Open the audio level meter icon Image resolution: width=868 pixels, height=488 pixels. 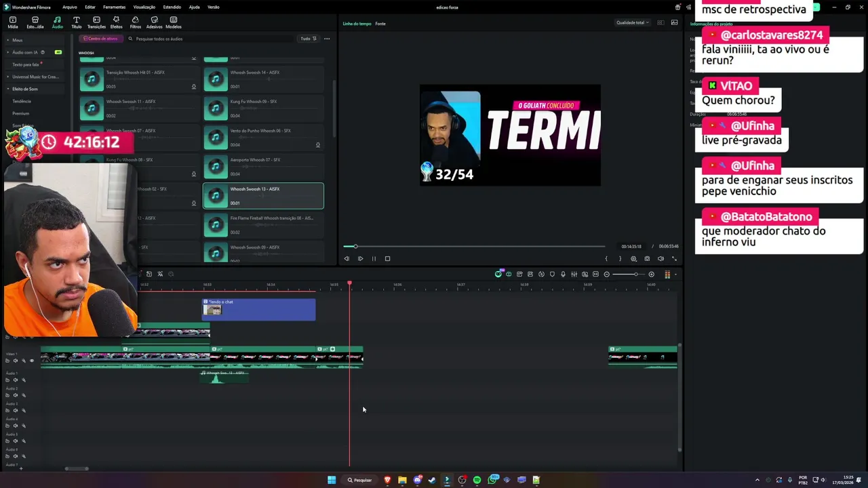tap(667, 274)
